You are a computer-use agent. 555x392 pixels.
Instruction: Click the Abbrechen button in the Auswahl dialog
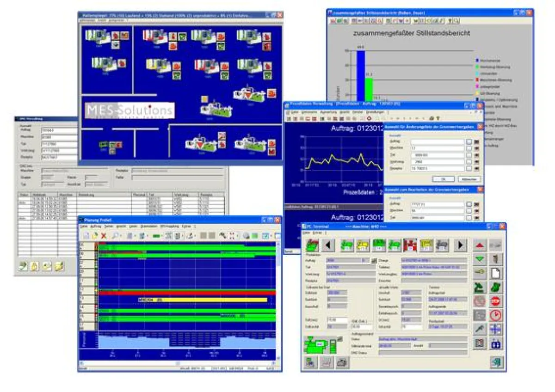[470, 179]
